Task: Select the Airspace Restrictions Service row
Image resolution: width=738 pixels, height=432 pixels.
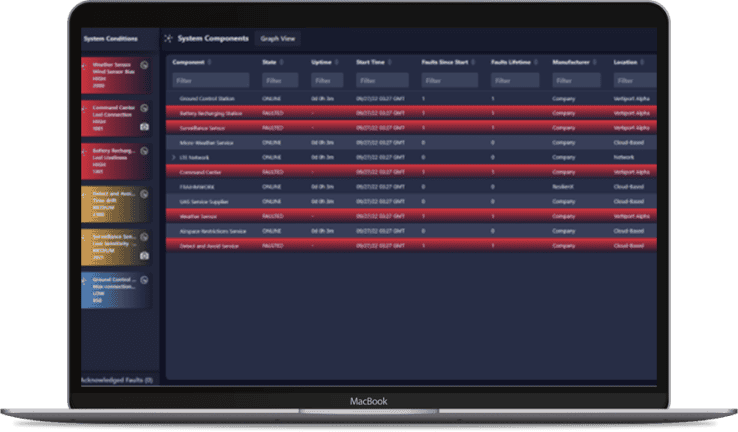Action: pos(411,231)
